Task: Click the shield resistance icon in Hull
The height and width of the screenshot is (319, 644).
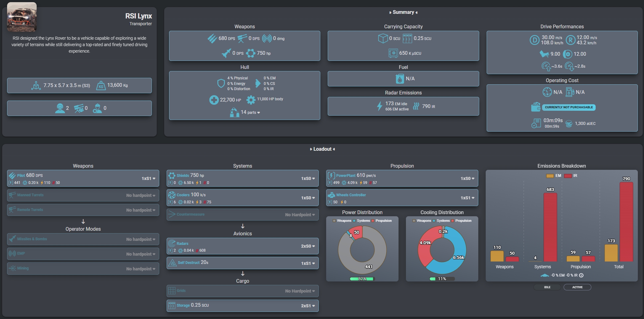Action: (x=221, y=83)
